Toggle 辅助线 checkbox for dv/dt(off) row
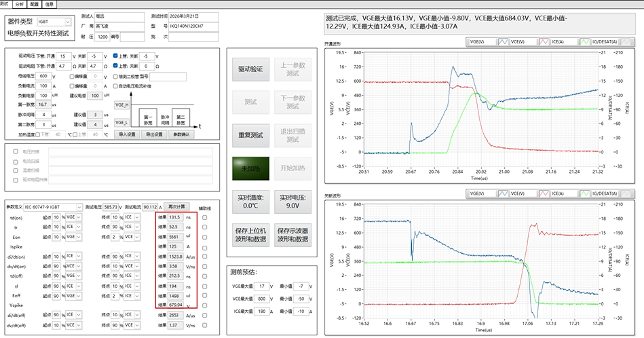644x338 pixels. click(x=204, y=325)
